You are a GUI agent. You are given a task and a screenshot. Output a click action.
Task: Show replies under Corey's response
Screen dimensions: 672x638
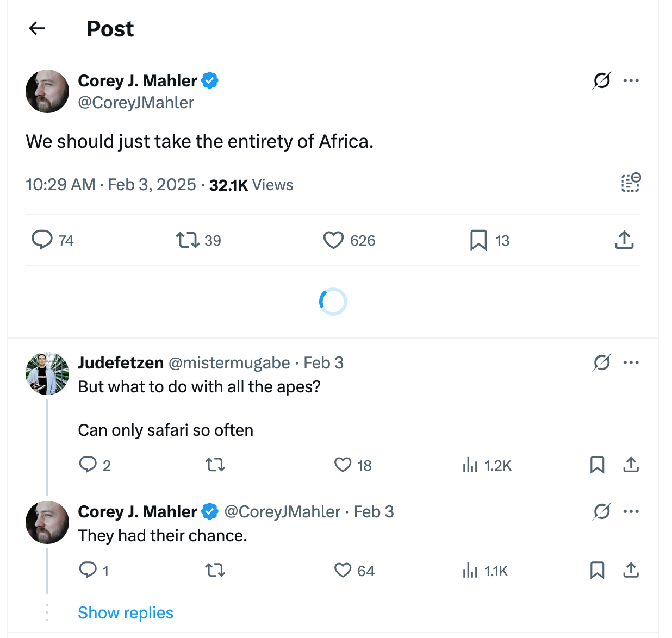pos(126,612)
